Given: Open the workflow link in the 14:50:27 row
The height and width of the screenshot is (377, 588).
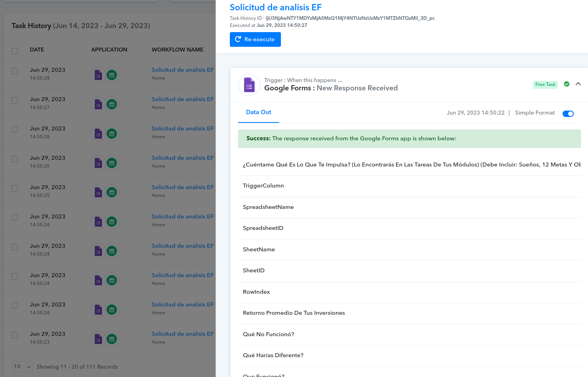Looking at the screenshot, I should pos(183,99).
